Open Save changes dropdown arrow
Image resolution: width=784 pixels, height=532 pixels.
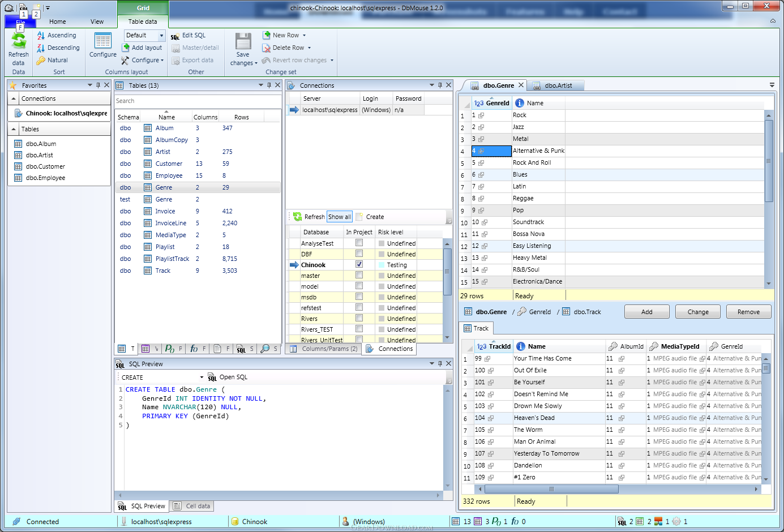click(x=256, y=63)
